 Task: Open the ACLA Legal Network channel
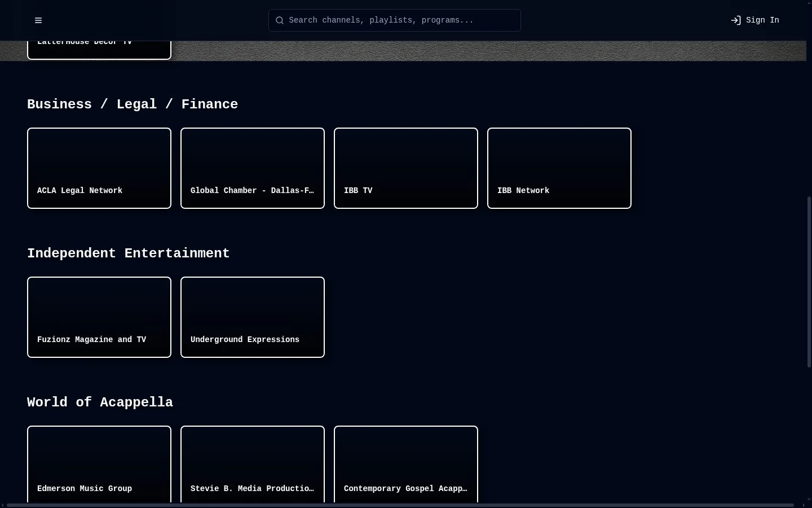[99, 168]
